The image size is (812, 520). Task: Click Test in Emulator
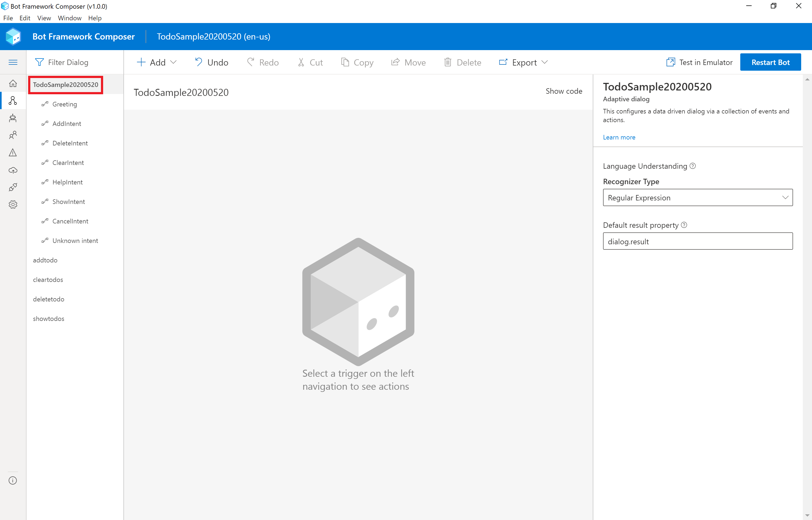(x=699, y=62)
